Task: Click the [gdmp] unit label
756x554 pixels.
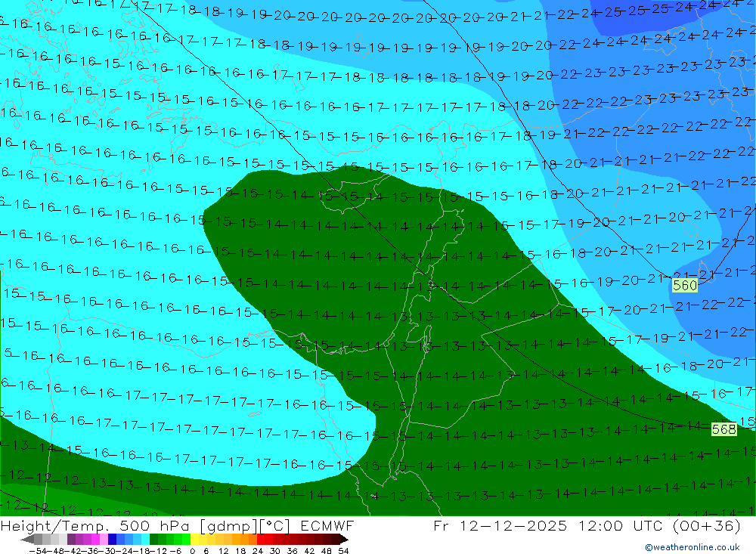Action: pyautogui.click(x=229, y=526)
